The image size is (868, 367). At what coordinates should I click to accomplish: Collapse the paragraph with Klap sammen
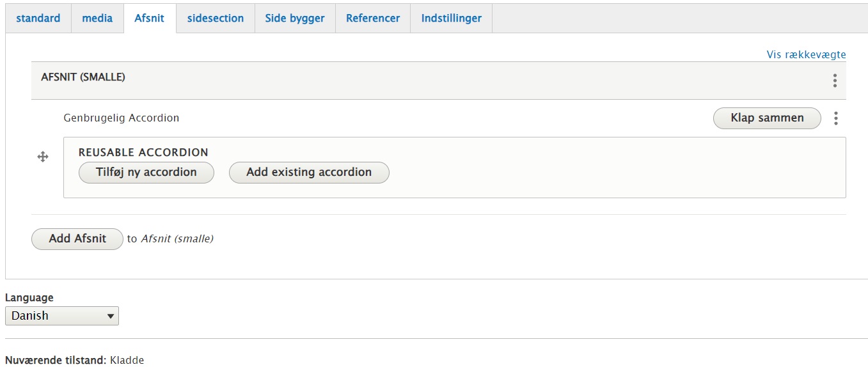(x=766, y=118)
